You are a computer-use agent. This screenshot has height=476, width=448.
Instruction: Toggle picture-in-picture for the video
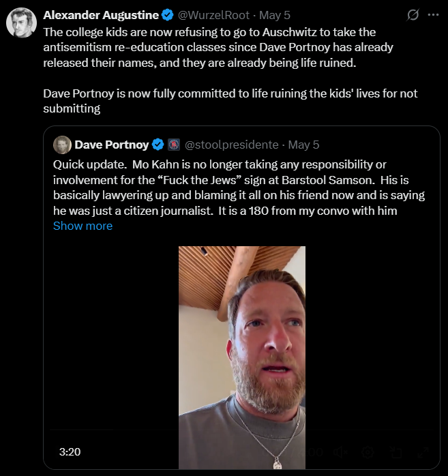(395, 451)
